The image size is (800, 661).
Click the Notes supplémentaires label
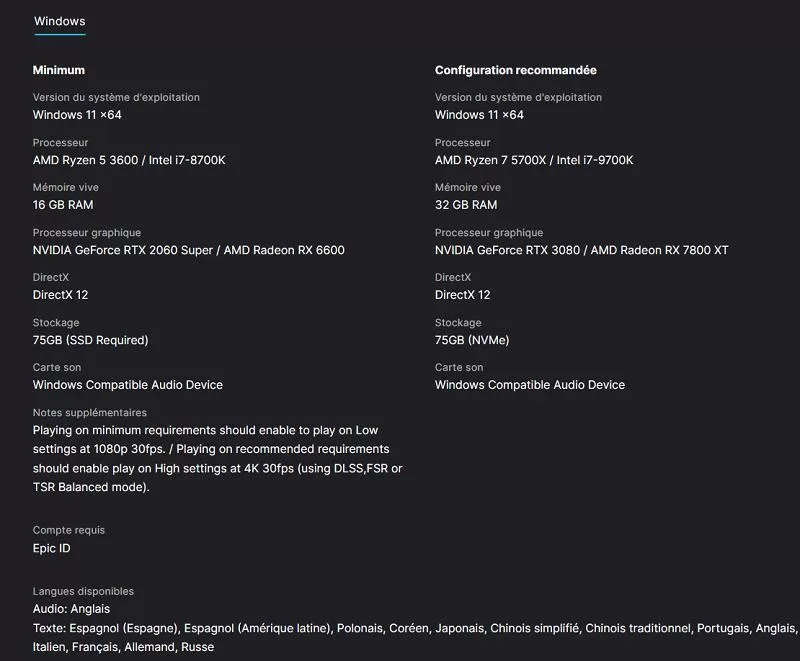click(90, 413)
